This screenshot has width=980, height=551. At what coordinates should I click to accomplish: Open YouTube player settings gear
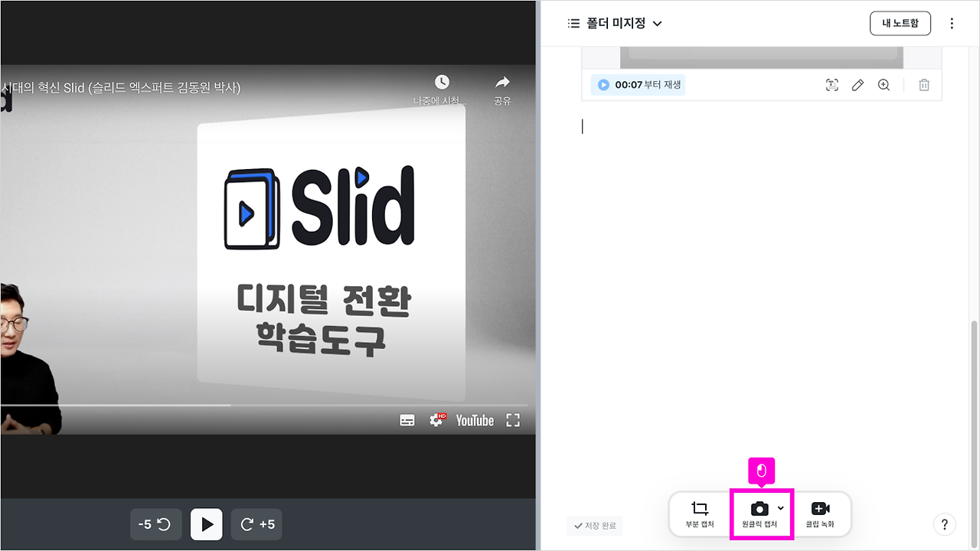click(x=436, y=419)
